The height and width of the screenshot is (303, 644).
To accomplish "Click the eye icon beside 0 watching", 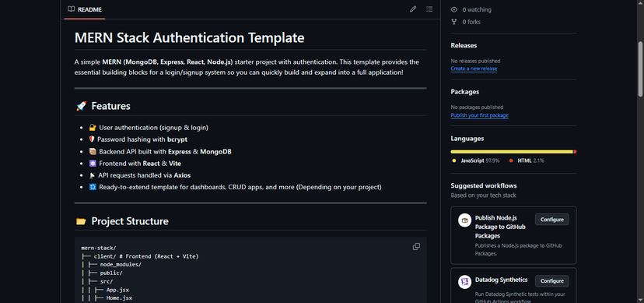I will 454,9.
